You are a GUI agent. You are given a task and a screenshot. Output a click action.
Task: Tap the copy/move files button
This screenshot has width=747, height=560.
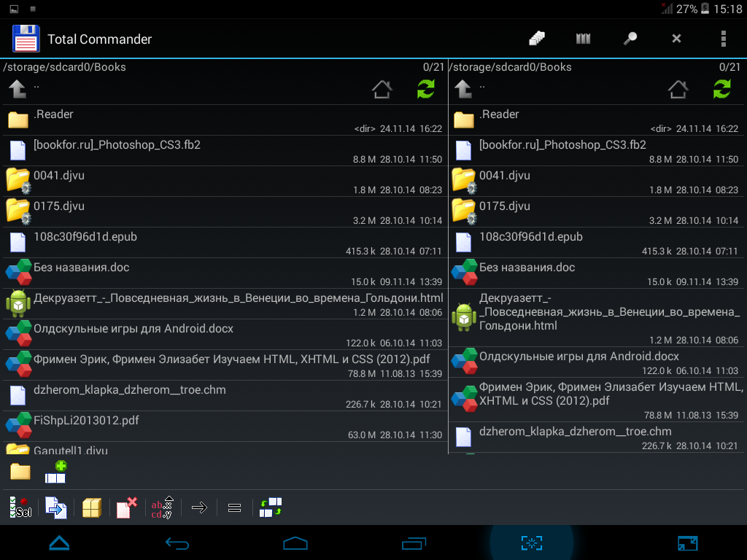pos(56,507)
